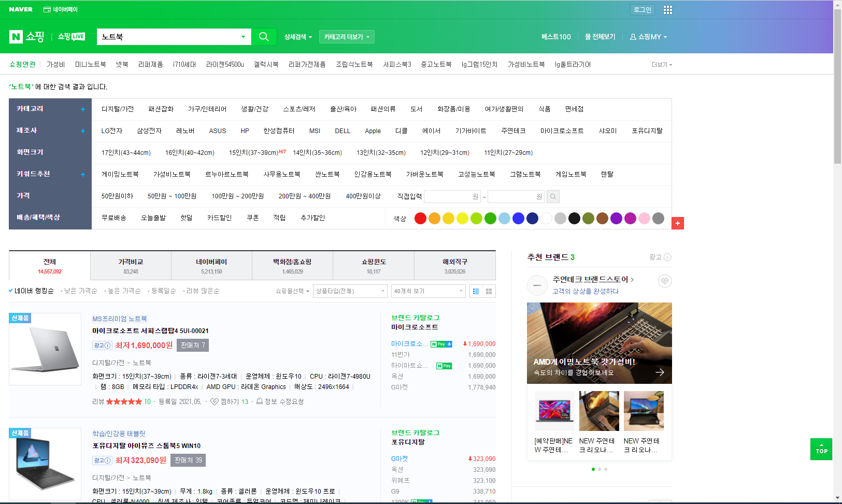
Task: Open the Naver apps grid icon
Action: (x=667, y=10)
